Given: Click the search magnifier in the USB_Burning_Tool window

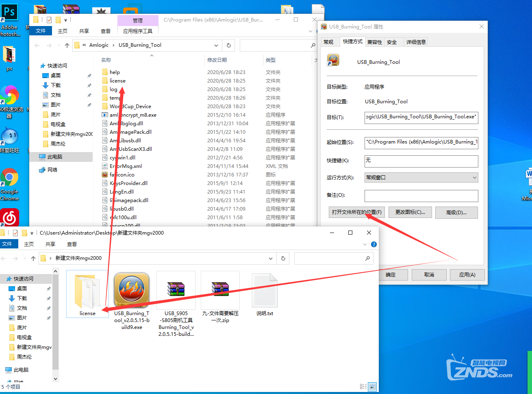Looking at the screenshot, I should click(x=313, y=45).
